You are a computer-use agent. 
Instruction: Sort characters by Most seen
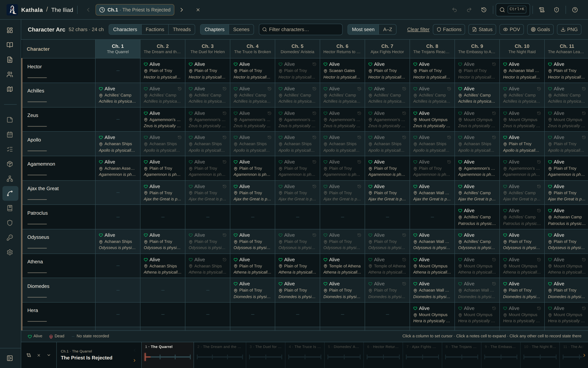click(x=363, y=29)
